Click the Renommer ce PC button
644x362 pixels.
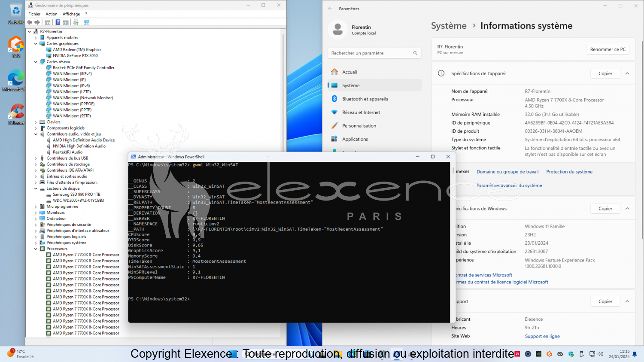[x=608, y=49]
